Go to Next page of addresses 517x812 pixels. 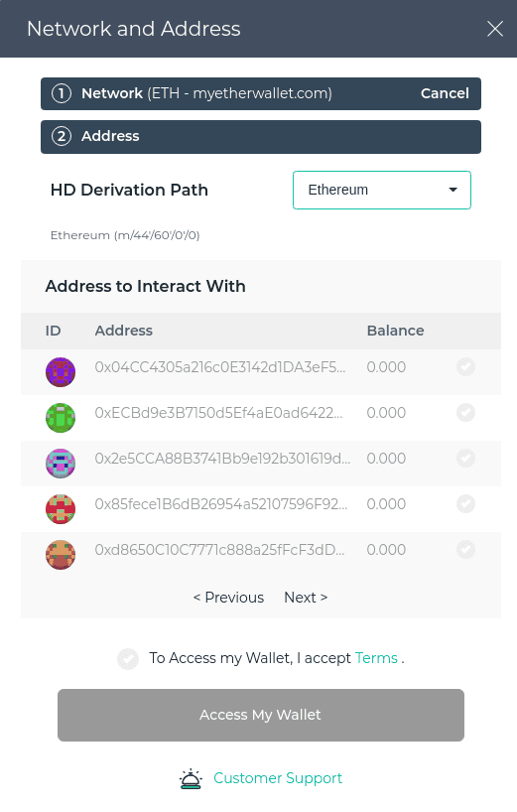pyautogui.click(x=306, y=598)
